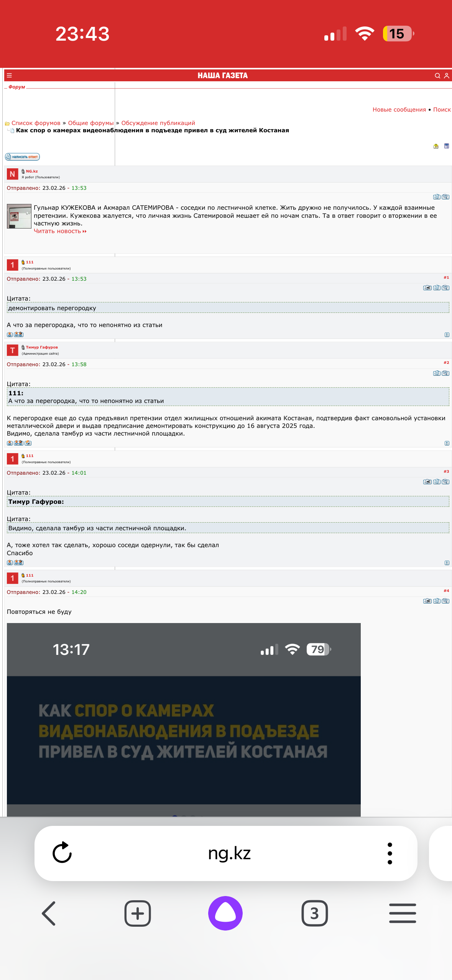Tap the search magnifier icon in the header

point(437,76)
